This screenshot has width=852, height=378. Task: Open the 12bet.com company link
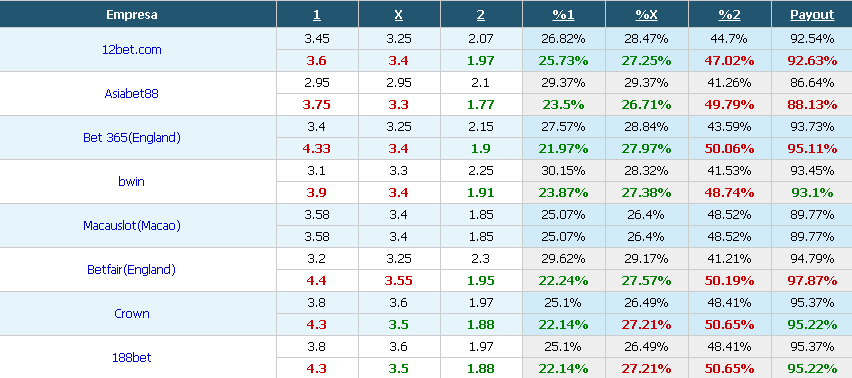click(131, 50)
